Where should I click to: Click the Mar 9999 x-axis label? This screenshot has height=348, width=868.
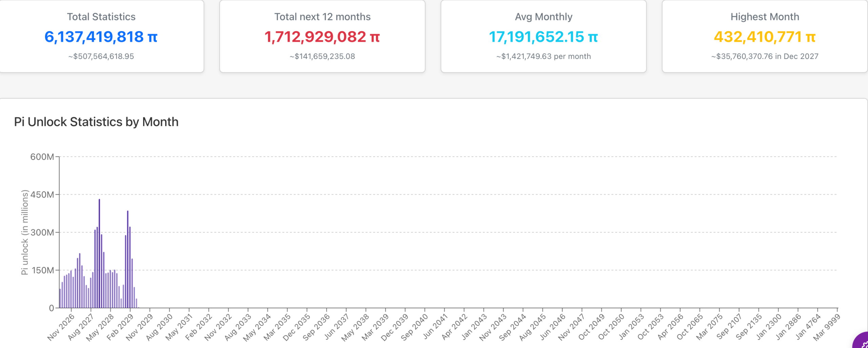827,327
